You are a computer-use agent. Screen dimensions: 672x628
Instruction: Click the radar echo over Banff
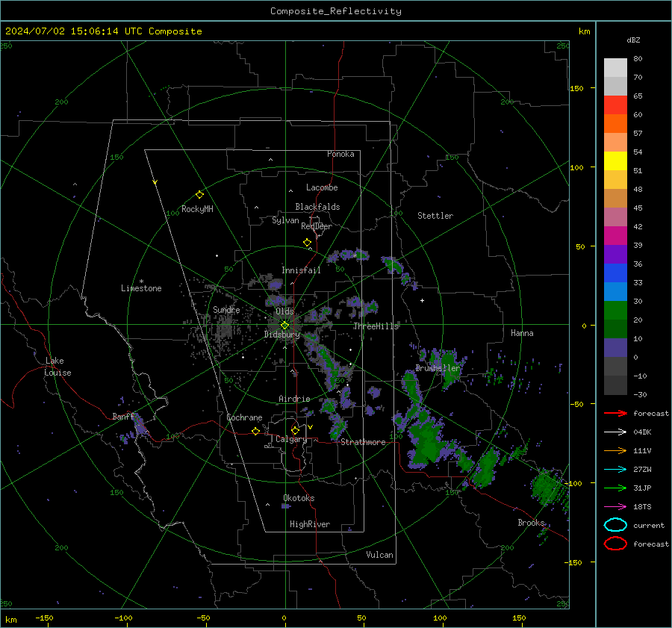[138, 424]
